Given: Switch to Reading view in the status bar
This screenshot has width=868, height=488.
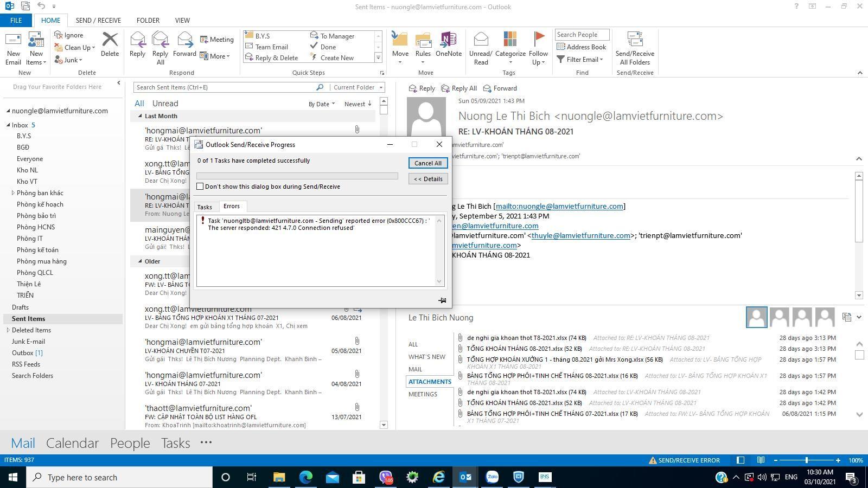Looking at the screenshot, I should (x=761, y=460).
